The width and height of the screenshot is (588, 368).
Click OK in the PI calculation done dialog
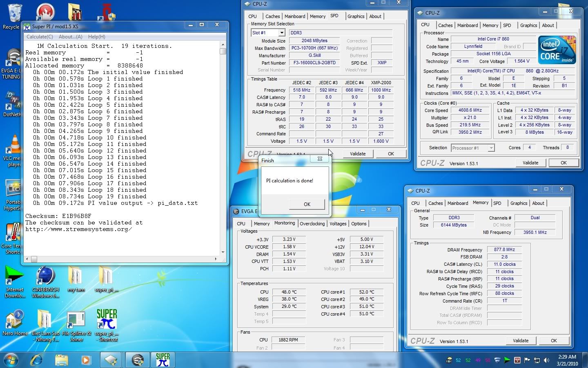point(307,204)
